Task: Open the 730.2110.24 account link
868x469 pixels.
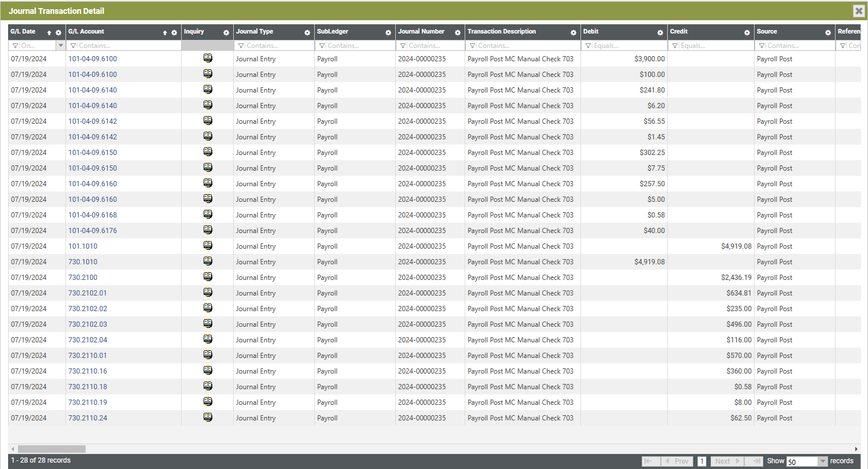Action: [x=87, y=418]
